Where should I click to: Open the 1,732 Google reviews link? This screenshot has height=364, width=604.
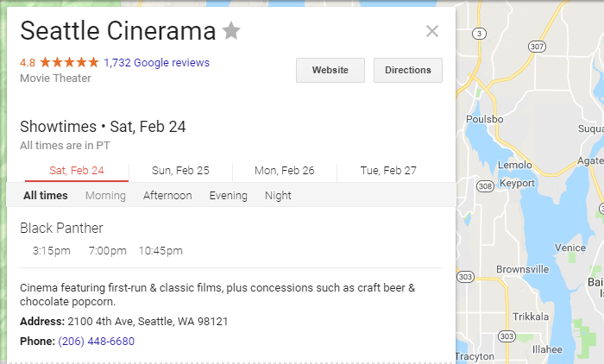pyautogui.click(x=156, y=63)
